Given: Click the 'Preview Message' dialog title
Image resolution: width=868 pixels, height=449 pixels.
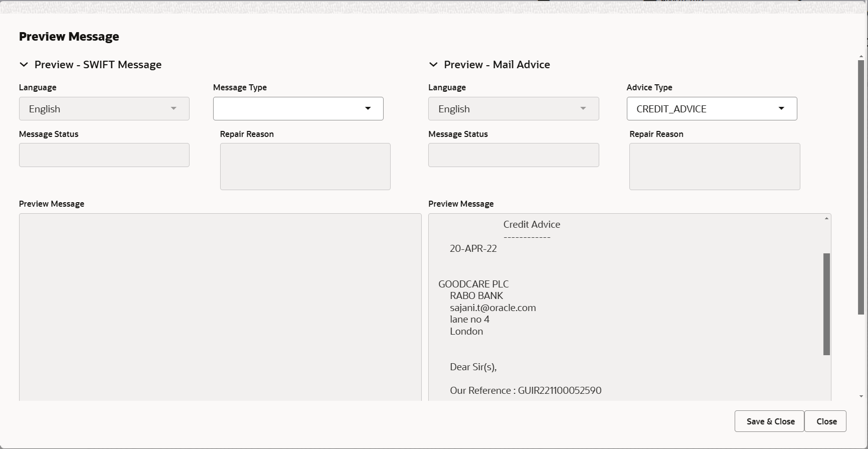Looking at the screenshot, I should (x=69, y=37).
